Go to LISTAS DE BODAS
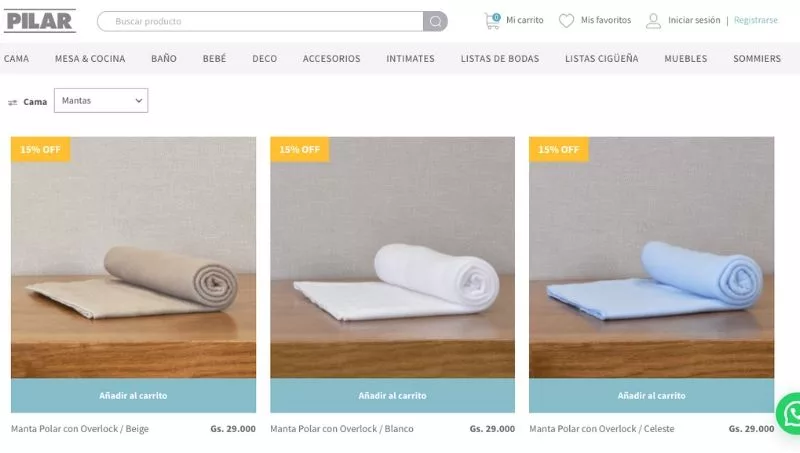The width and height of the screenshot is (800, 453). tap(499, 59)
